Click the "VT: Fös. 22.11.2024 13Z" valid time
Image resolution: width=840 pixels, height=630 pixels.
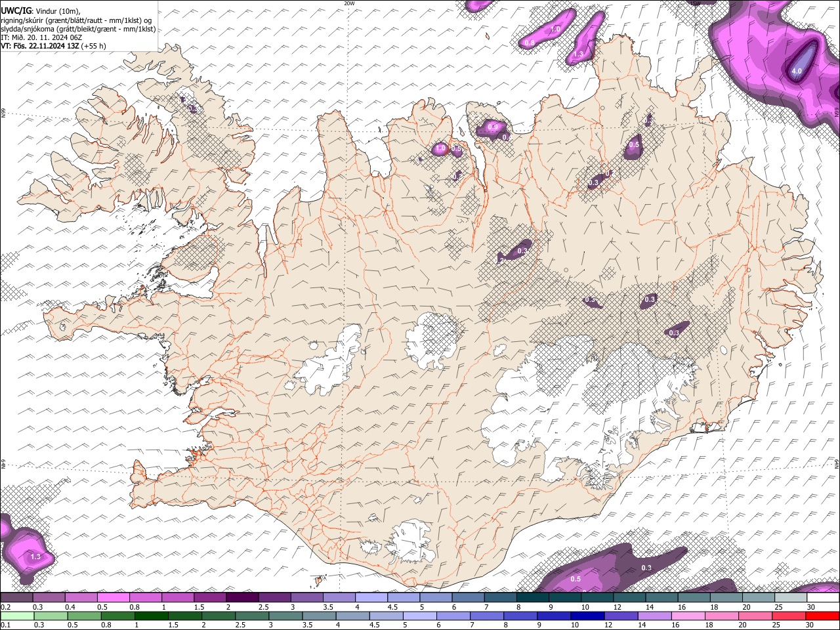[40, 46]
